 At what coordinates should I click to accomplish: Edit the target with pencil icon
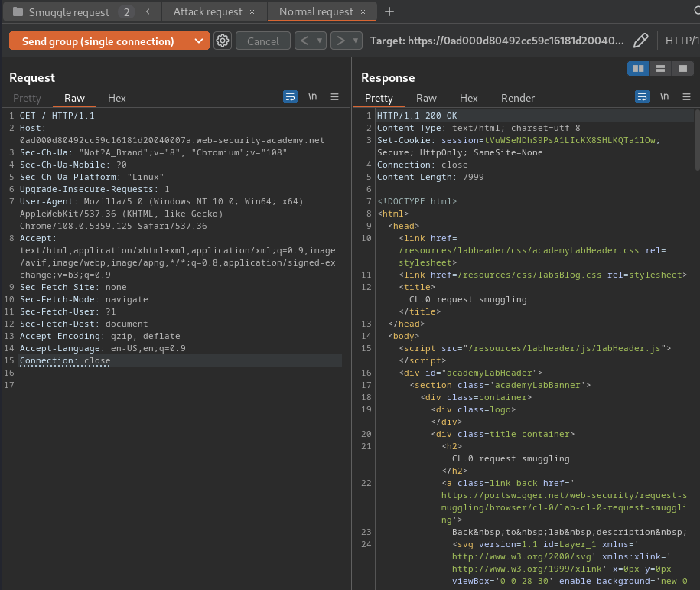click(641, 41)
